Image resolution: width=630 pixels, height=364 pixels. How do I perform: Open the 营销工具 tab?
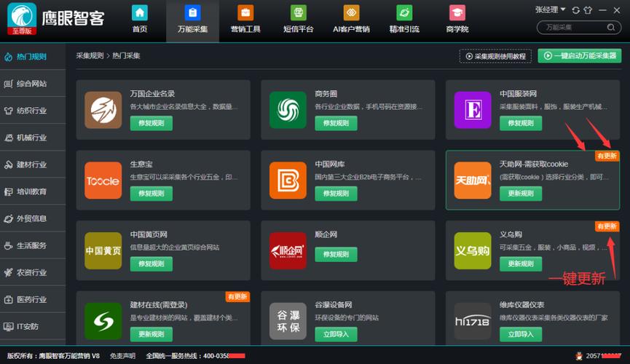tap(245, 19)
